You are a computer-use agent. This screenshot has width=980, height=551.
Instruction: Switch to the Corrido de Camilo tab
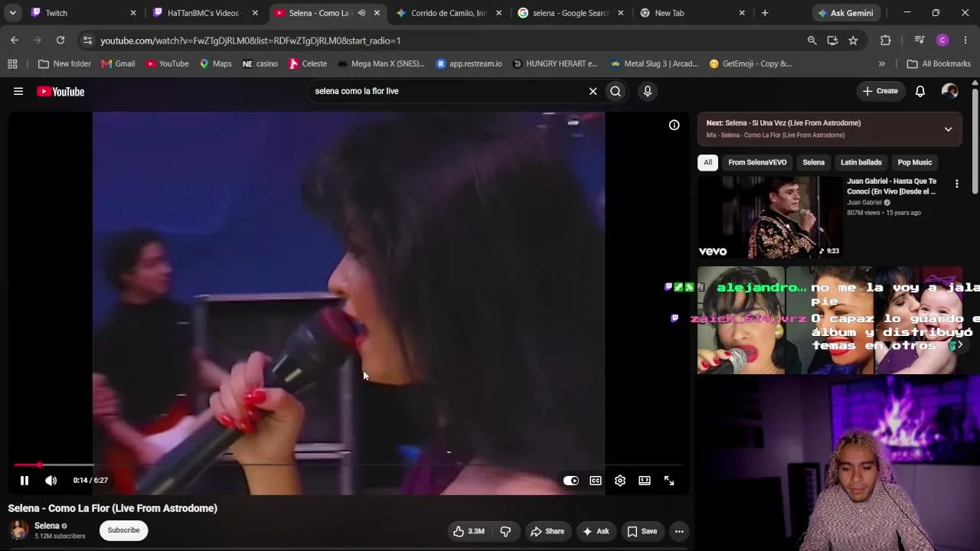(x=449, y=13)
